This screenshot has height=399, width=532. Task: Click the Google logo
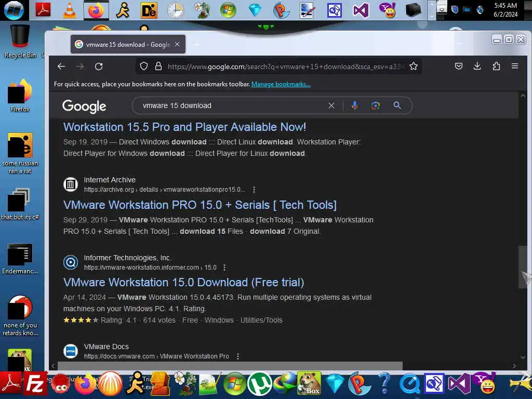click(x=84, y=107)
